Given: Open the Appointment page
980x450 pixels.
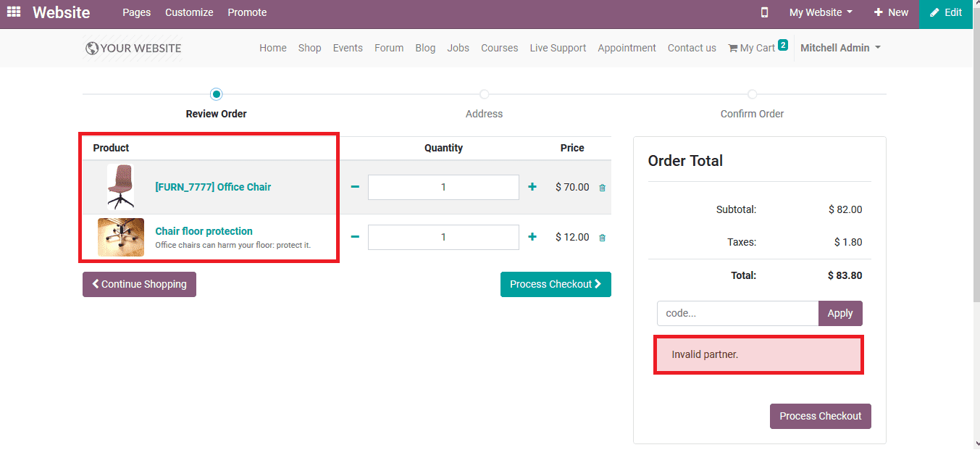Looking at the screenshot, I should coord(627,48).
